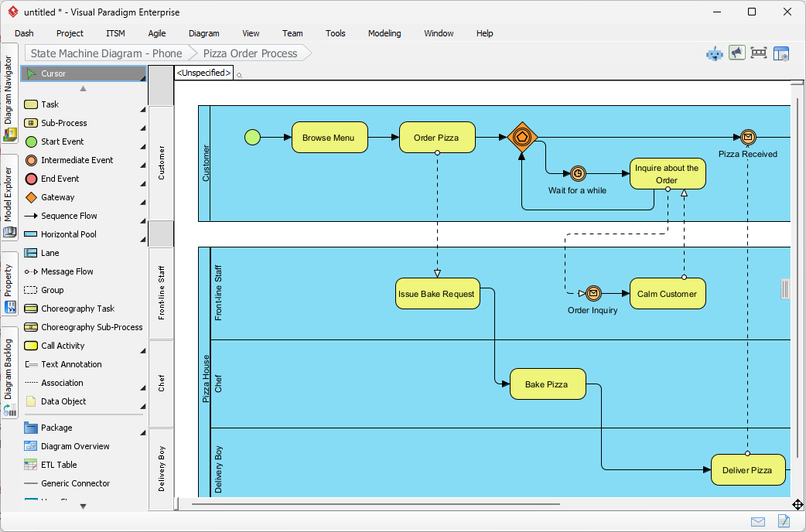The width and height of the screenshot is (806, 532).
Task: Select the Bake Pizza task shape
Action: (x=548, y=384)
